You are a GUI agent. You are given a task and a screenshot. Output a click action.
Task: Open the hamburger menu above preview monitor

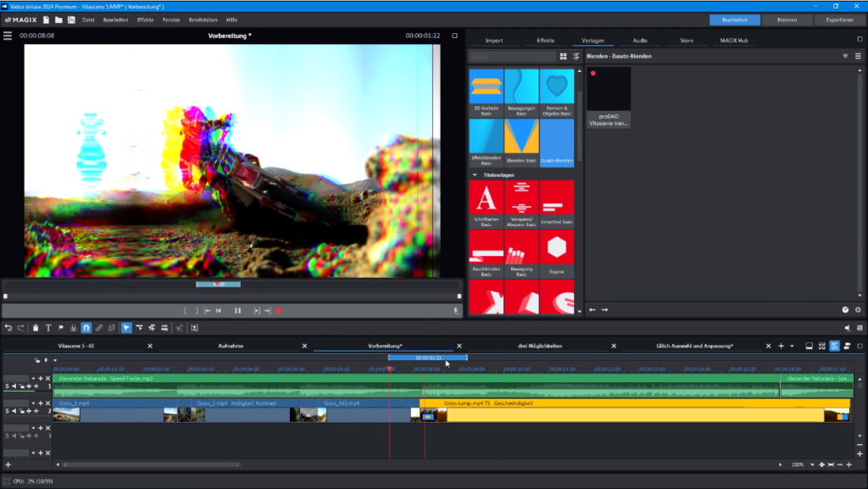point(8,36)
